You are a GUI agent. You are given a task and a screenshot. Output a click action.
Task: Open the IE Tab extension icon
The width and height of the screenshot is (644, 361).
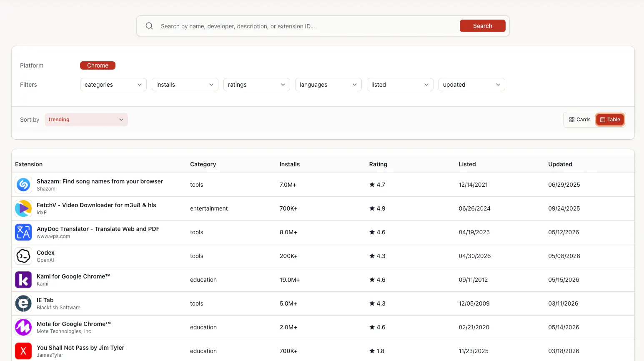[x=23, y=303]
